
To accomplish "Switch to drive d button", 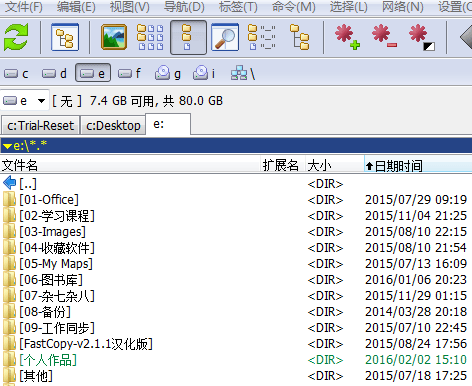I will [x=54, y=73].
